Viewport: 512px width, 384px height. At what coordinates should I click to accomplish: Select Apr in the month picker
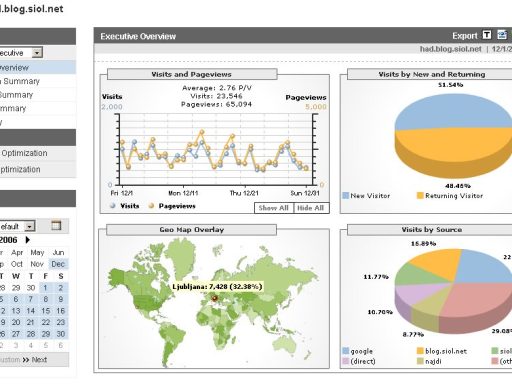click(17, 252)
